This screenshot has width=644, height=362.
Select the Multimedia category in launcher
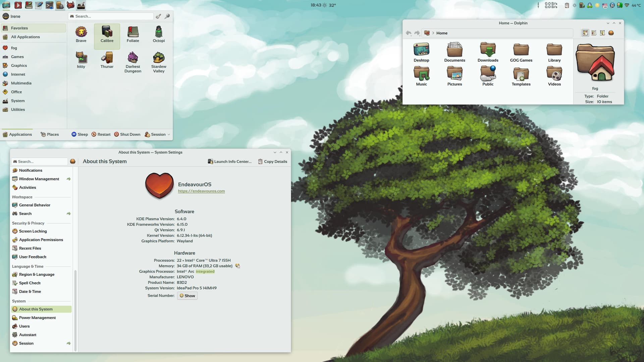point(21,83)
